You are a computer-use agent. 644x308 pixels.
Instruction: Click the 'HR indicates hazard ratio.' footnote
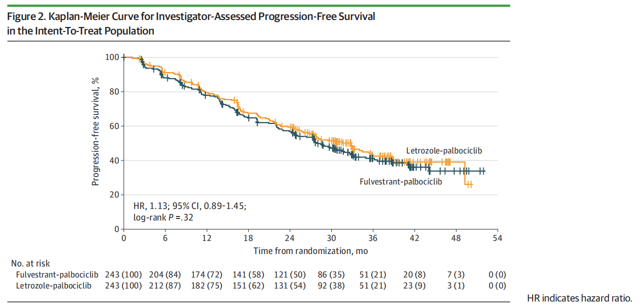tap(580, 298)
